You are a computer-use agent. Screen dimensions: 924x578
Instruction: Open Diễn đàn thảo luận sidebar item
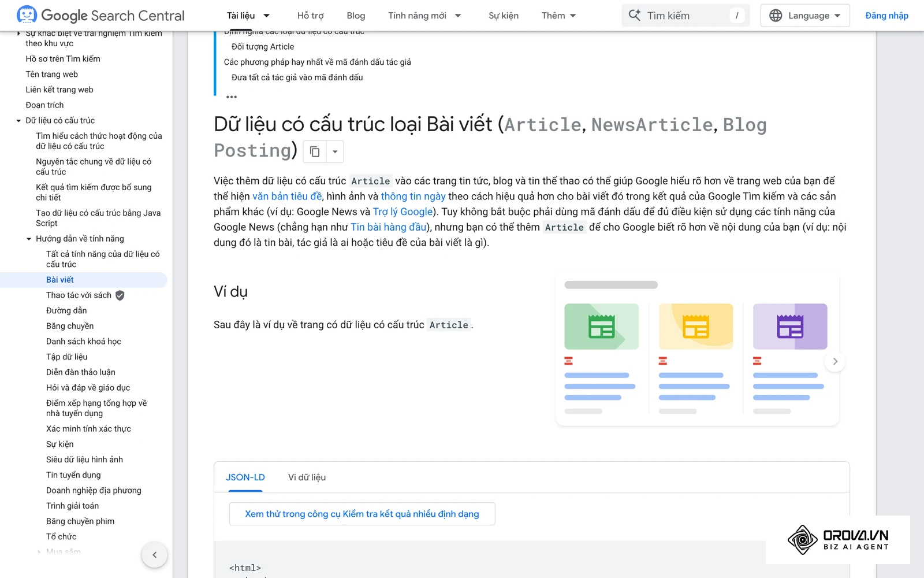coord(81,372)
